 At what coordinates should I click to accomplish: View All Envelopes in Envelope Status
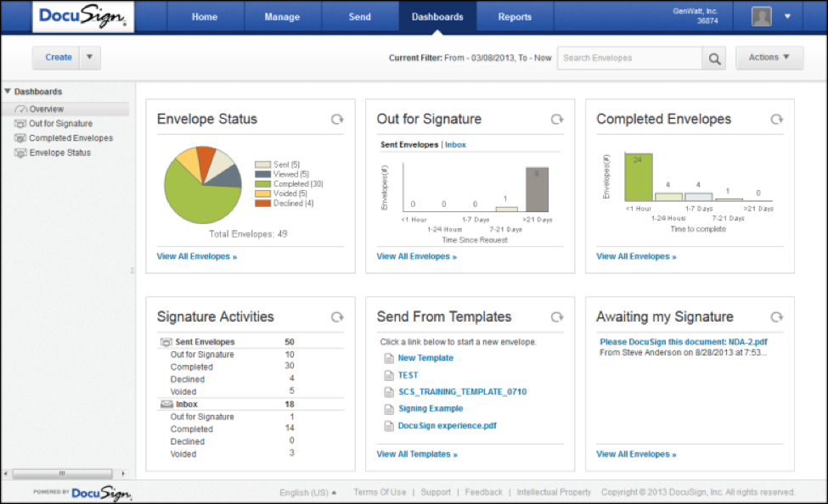click(197, 256)
